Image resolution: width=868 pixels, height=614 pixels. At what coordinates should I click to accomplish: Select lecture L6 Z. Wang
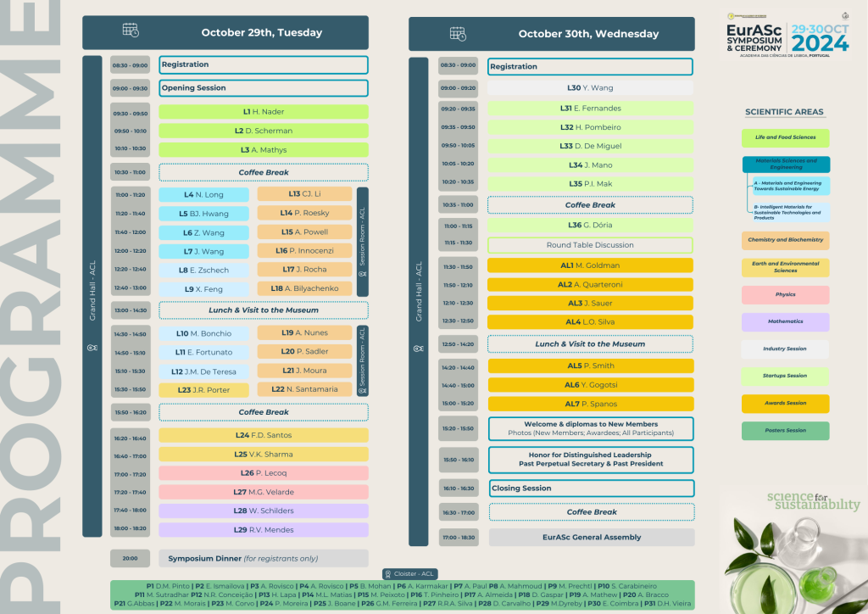[203, 232]
